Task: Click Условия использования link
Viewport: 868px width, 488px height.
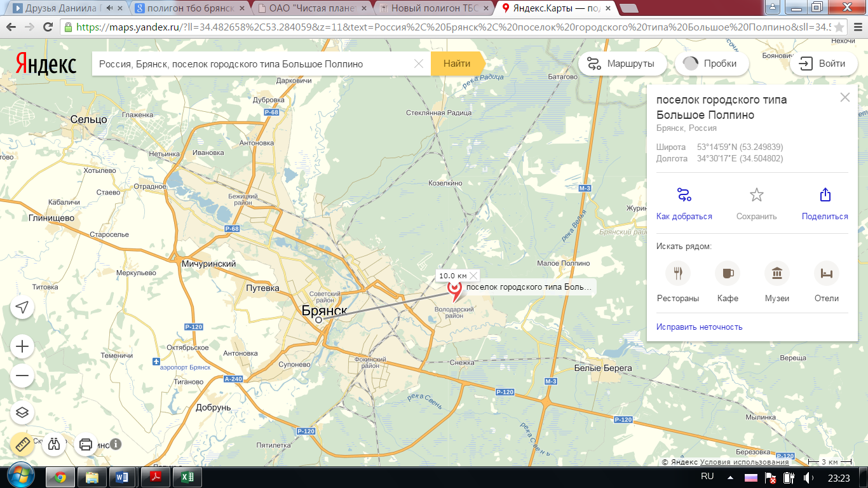Action: 744,462
